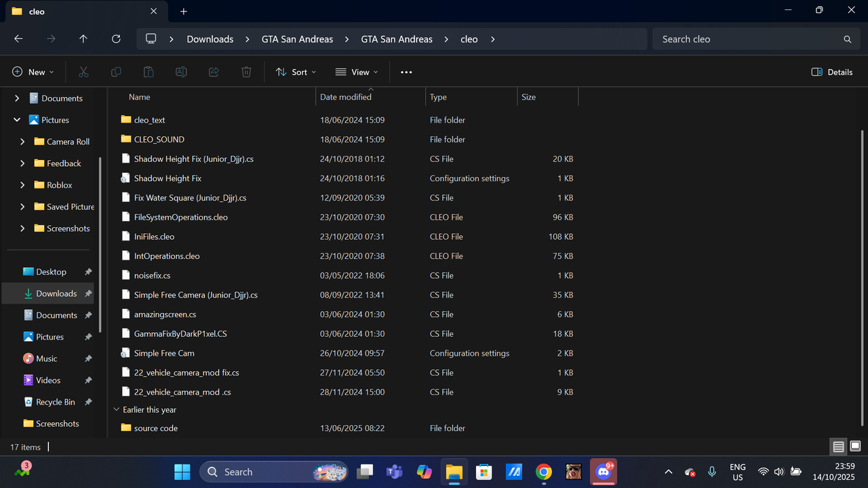Launch Microsoft Teams from taskbar
868x488 pixels.
click(394, 472)
